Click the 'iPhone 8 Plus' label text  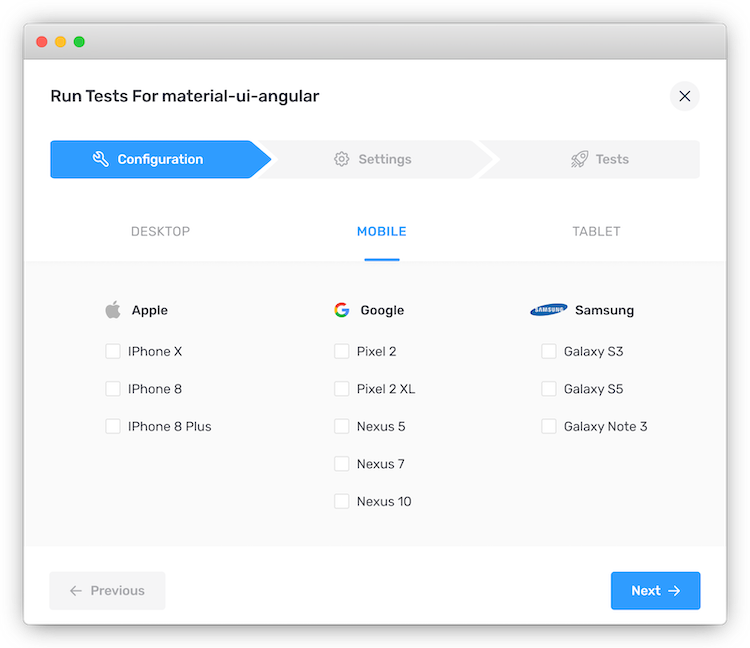[x=169, y=426]
